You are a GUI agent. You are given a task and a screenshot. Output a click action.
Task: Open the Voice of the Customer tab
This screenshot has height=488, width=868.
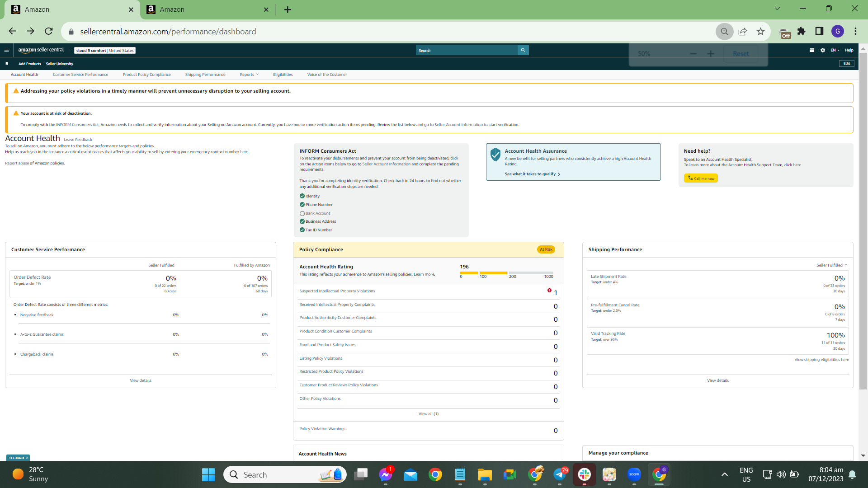327,75
